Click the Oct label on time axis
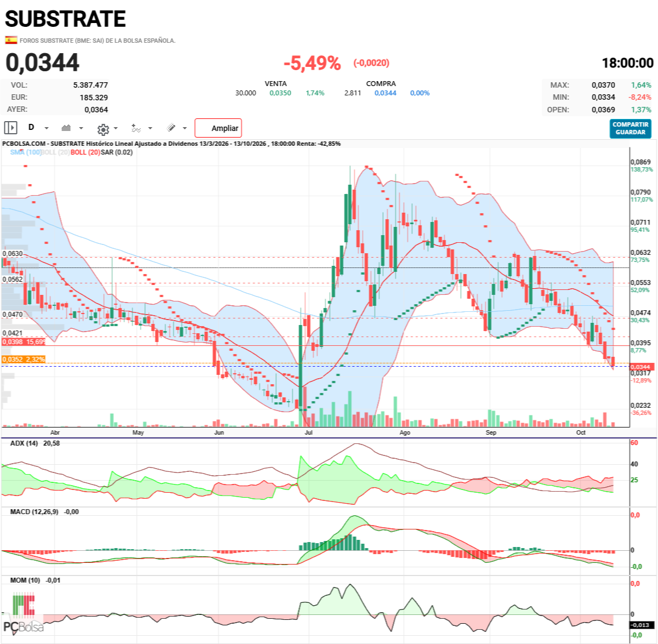The height and width of the screenshot is (644, 658). 581,432
